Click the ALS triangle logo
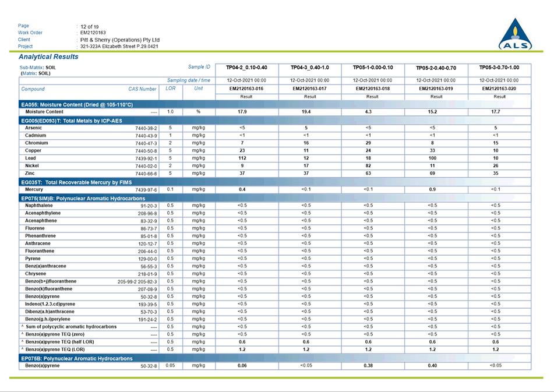The height and width of the screenshot is (392, 554). [516, 34]
